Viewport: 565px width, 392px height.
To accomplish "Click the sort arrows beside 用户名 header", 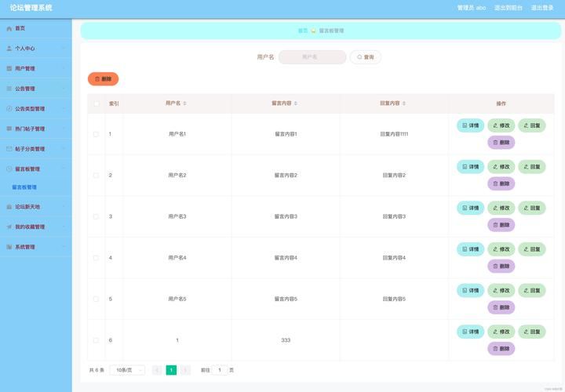I will [185, 103].
